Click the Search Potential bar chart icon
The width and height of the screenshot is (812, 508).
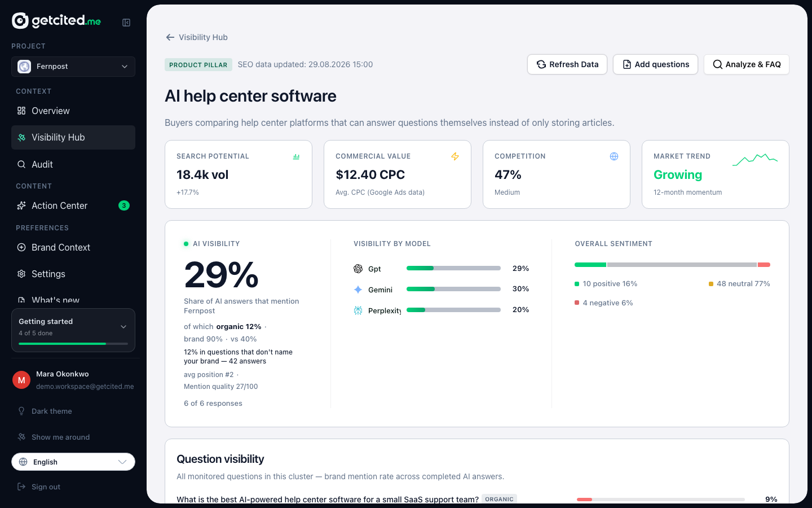(x=296, y=156)
